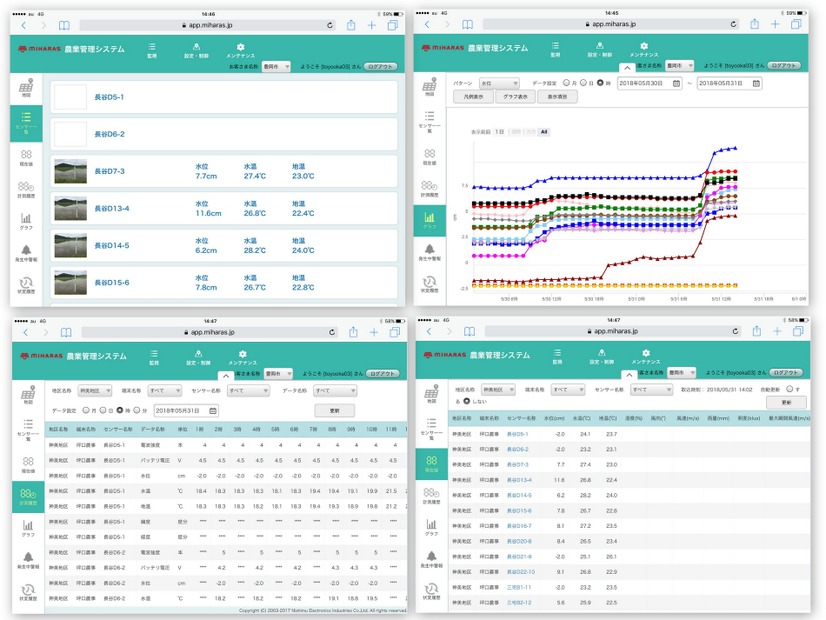826x620 pixels.
Task: Select month (月) radio in history table screen
Action: (86, 410)
